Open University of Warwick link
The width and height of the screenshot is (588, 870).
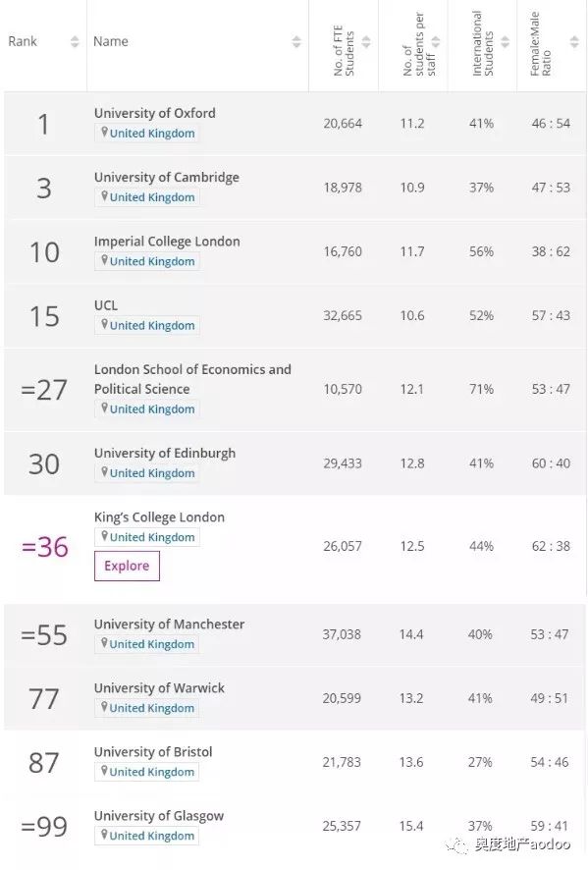coord(159,688)
